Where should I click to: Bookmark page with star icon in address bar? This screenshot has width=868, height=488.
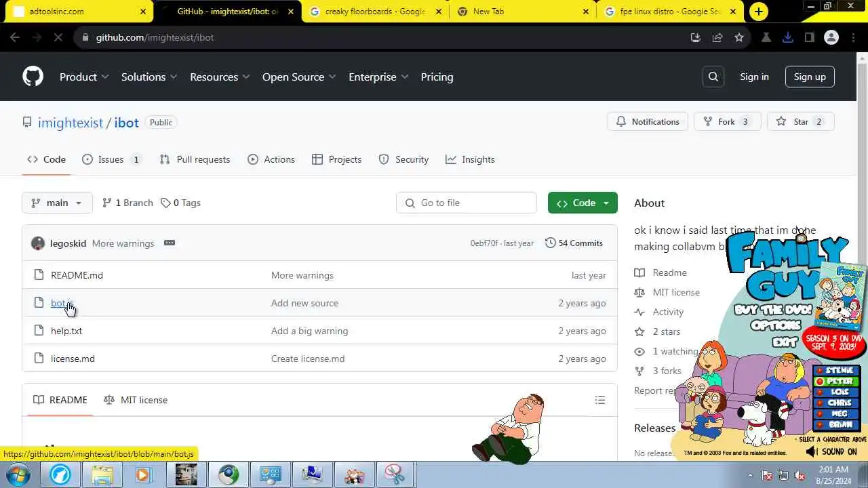[739, 37]
